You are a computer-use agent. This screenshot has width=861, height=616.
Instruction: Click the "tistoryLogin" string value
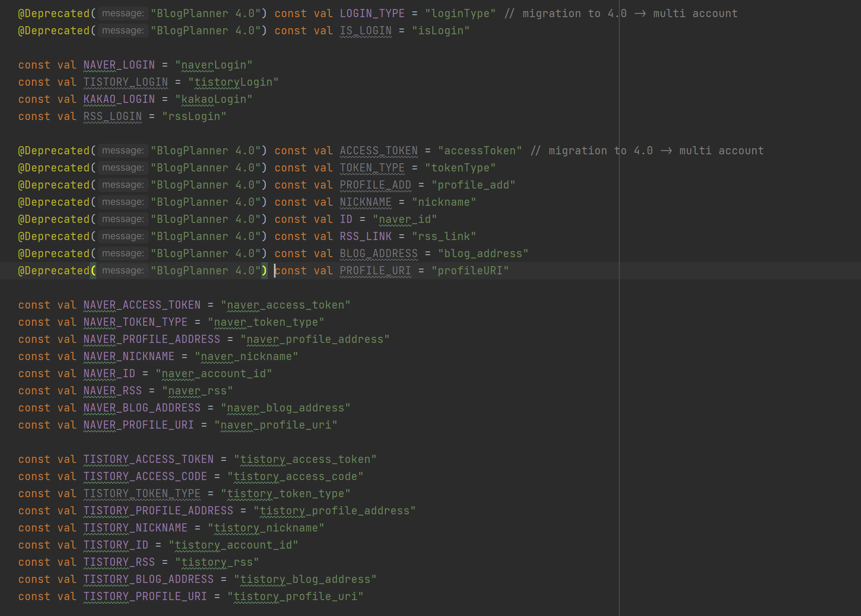pyautogui.click(x=233, y=82)
